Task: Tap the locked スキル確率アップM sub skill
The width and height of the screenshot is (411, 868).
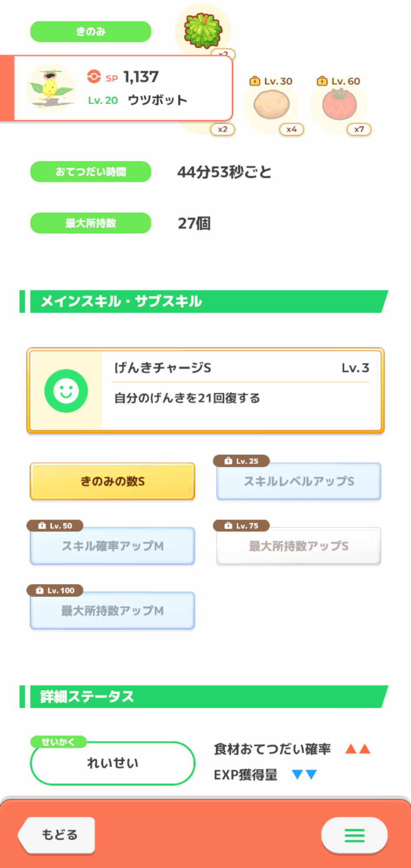Action: (x=112, y=546)
